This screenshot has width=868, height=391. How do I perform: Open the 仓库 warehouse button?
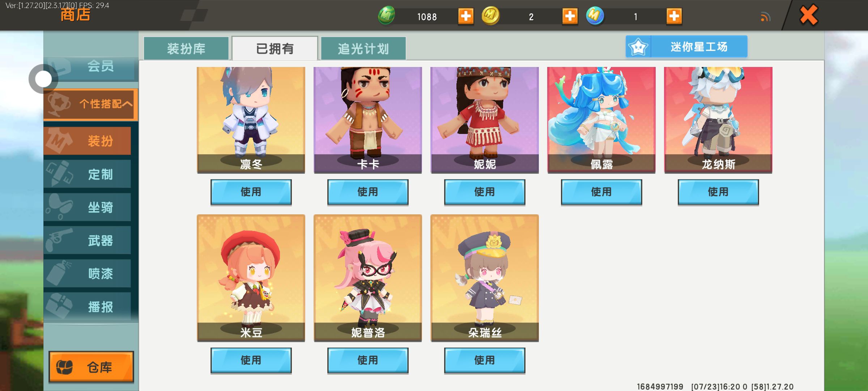(91, 367)
